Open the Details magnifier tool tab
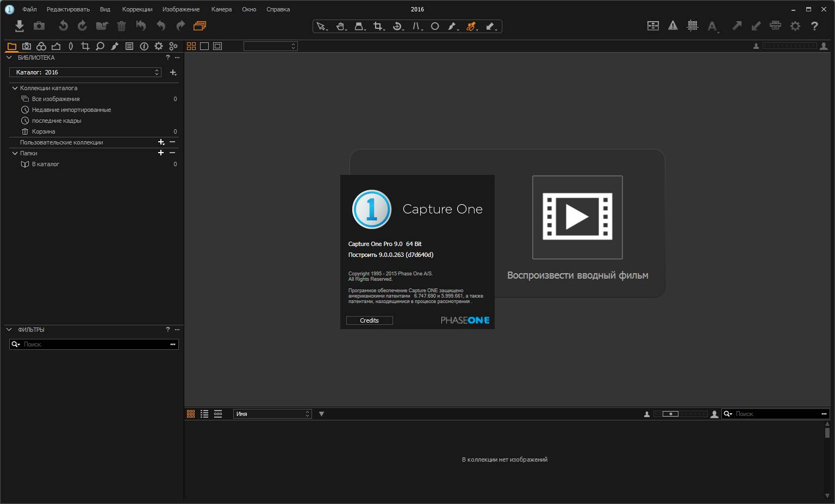835x504 pixels. coord(100,46)
